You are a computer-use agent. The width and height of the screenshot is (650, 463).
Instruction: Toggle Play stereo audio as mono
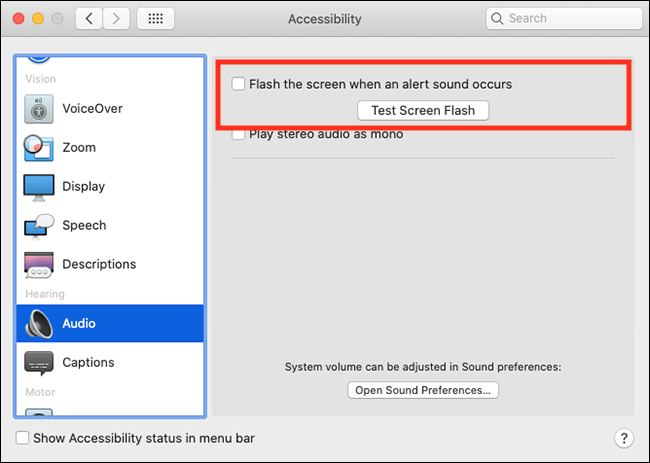point(238,135)
